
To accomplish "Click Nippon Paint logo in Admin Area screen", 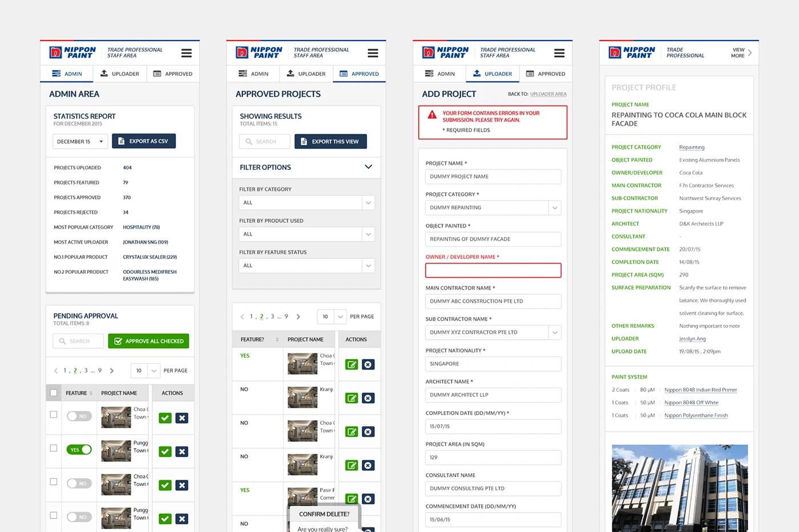I will 72,52.
